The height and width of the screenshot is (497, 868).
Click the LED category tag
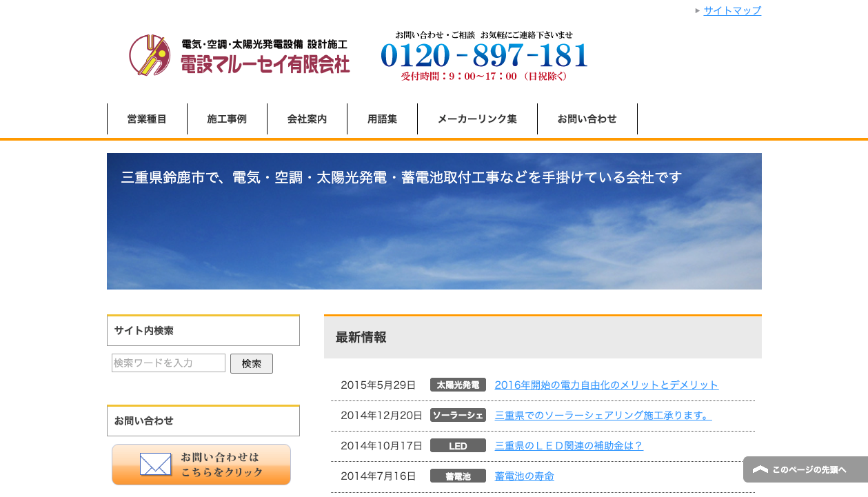coord(458,446)
